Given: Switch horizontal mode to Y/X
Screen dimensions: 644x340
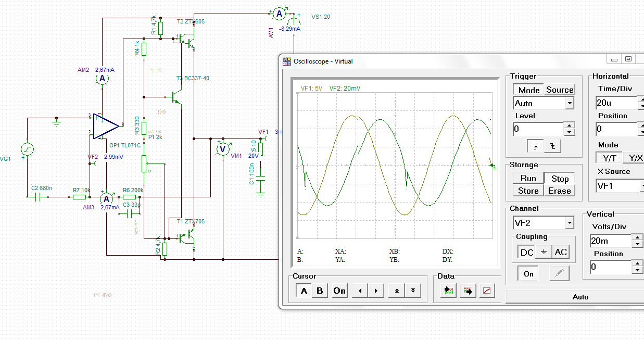Looking at the screenshot, I should coord(634,158).
